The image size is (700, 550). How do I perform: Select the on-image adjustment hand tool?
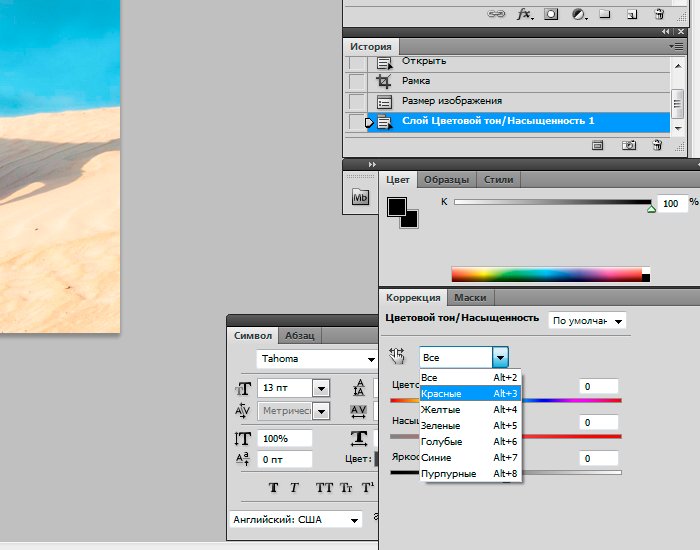tap(397, 356)
